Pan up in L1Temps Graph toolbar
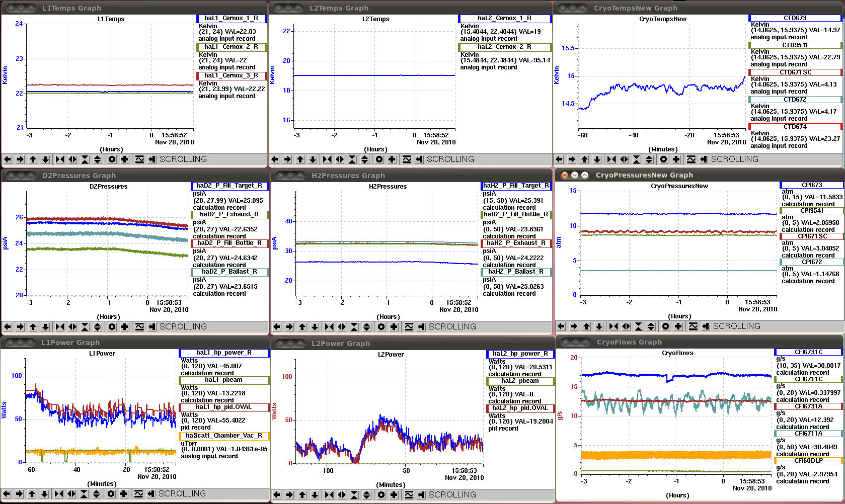This screenshot has height=504, width=845. coord(33,159)
